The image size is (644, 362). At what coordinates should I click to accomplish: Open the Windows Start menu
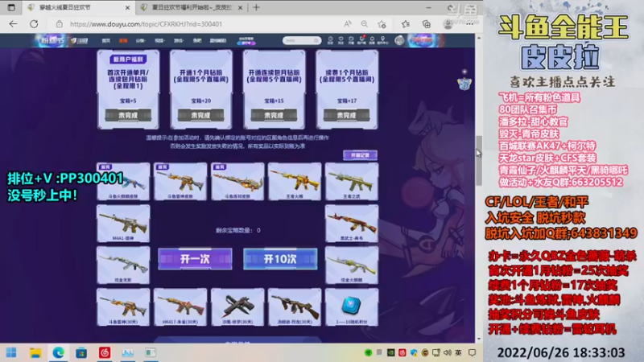[11, 352]
